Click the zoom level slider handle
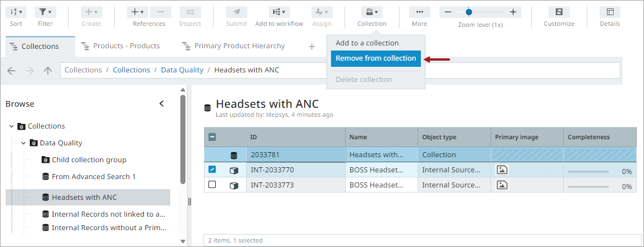Screen dimensions: 644x247 [x=469, y=12]
